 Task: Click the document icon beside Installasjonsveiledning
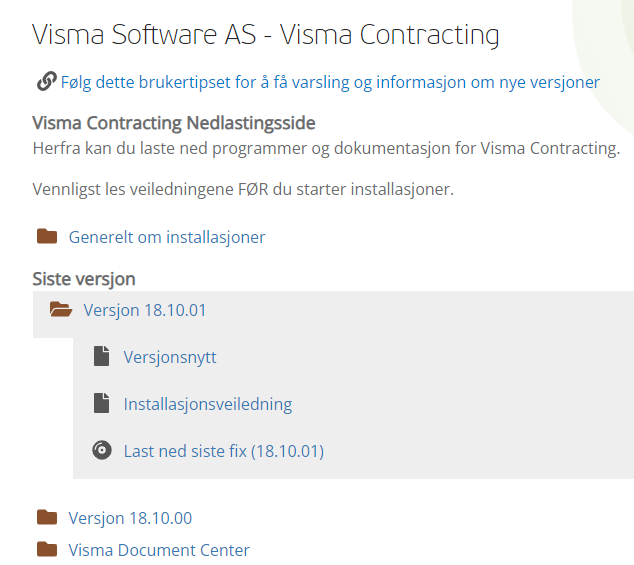(101, 403)
